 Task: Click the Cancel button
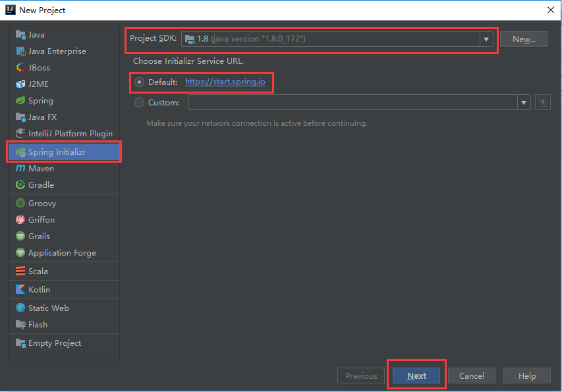472,376
